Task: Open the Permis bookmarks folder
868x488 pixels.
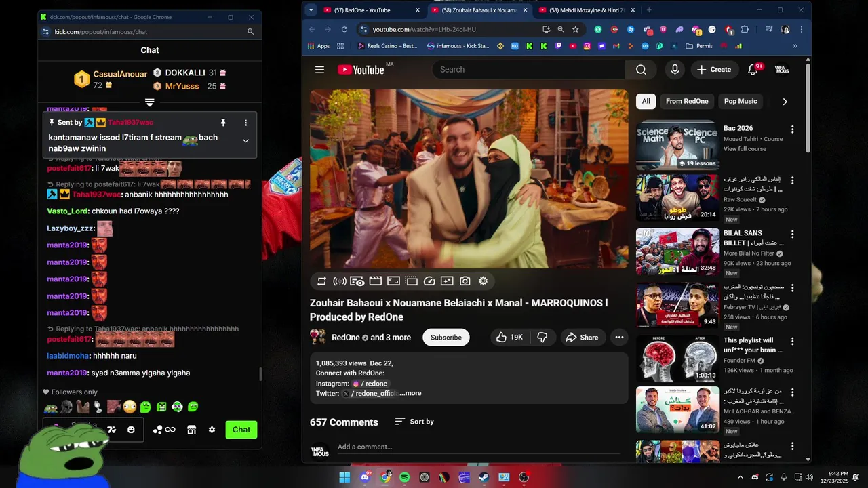Action: pos(698,46)
